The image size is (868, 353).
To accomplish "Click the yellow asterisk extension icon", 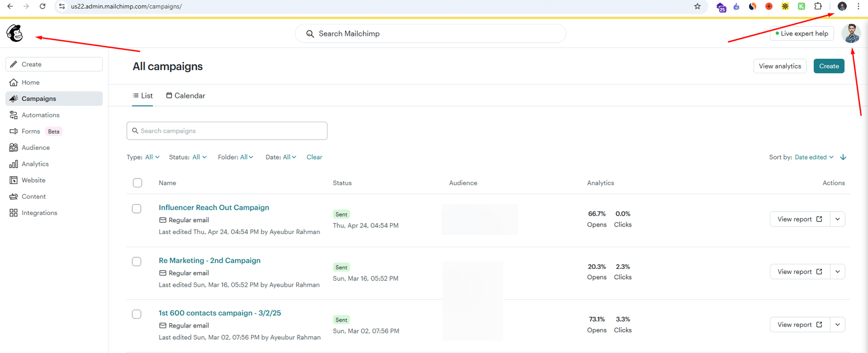I will pyautogui.click(x=785, y=7).
